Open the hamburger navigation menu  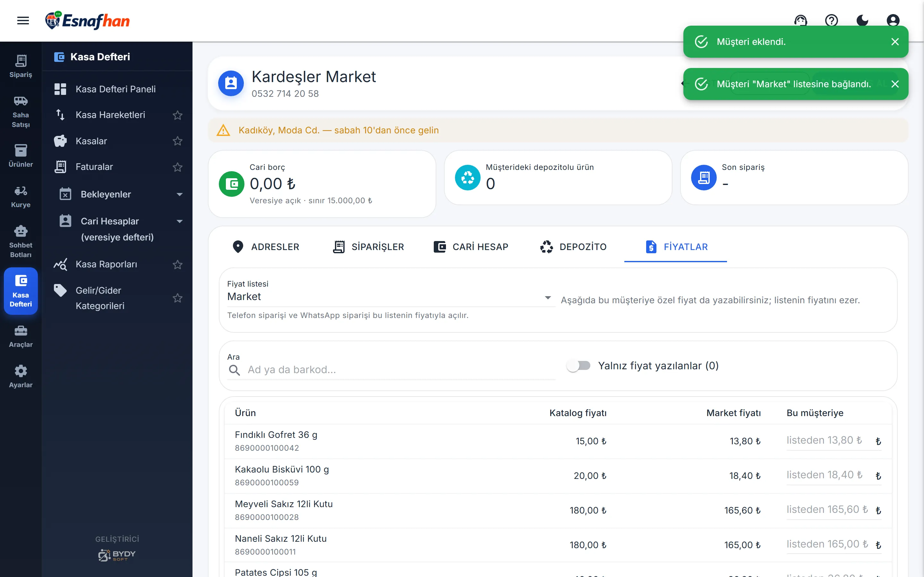tap(23, 21)
